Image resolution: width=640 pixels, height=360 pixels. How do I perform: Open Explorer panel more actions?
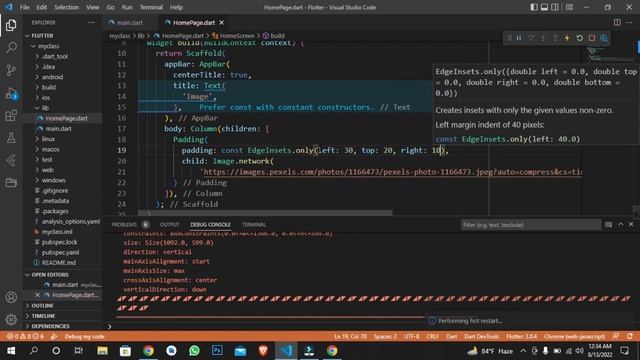91,22
